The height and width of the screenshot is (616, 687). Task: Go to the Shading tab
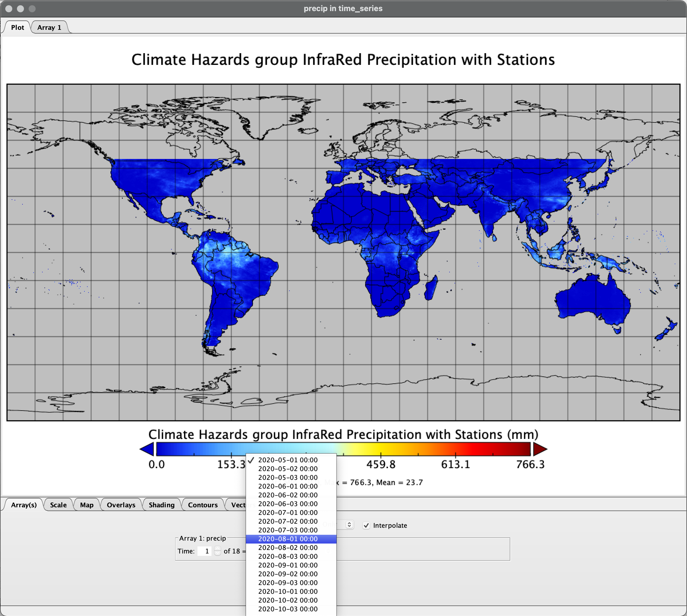pos(161,505)
